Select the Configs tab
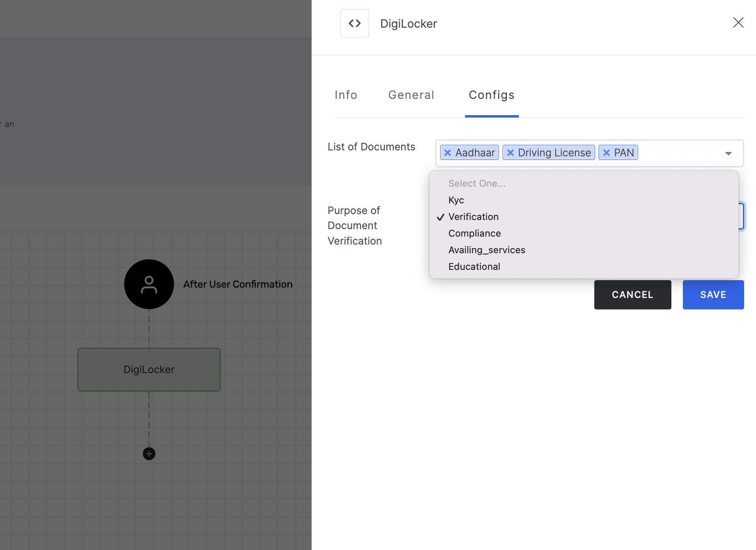756x550 pixels. (x=491, y=95)
